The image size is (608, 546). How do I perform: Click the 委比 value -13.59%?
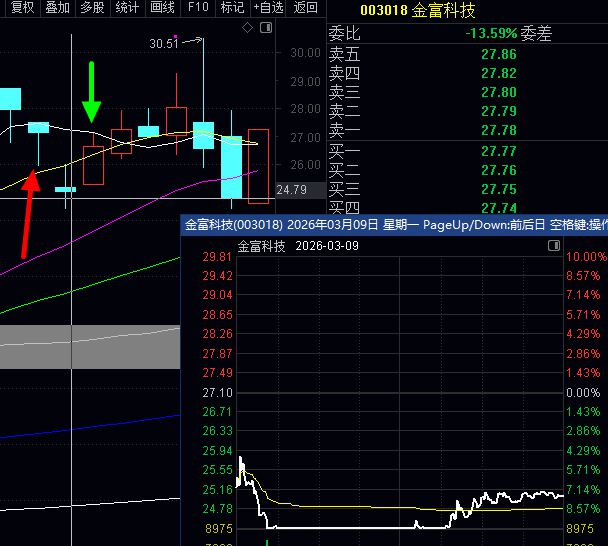click(491, 33)
